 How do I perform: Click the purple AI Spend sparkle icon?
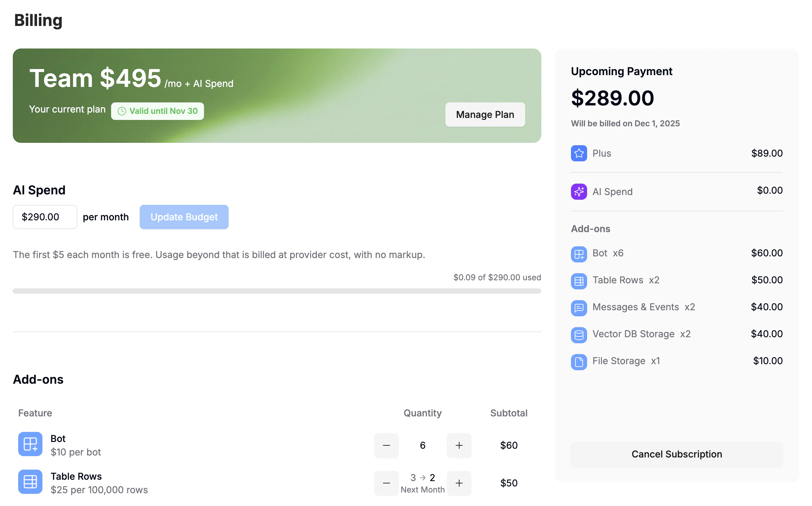579,191
